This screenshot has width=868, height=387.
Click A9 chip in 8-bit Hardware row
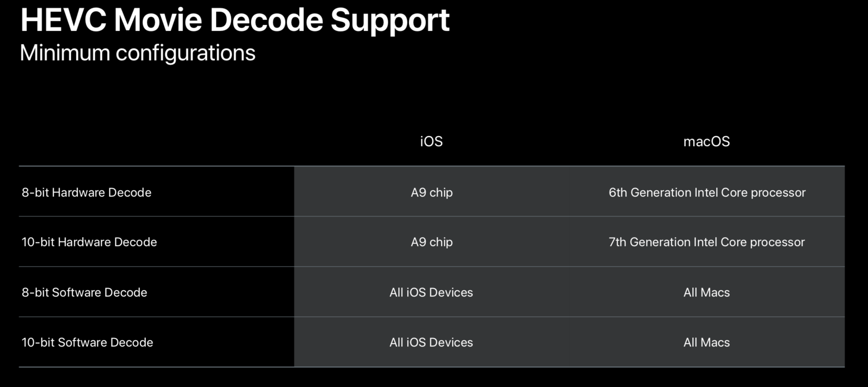pyautogui.click(x=431, y=193)
